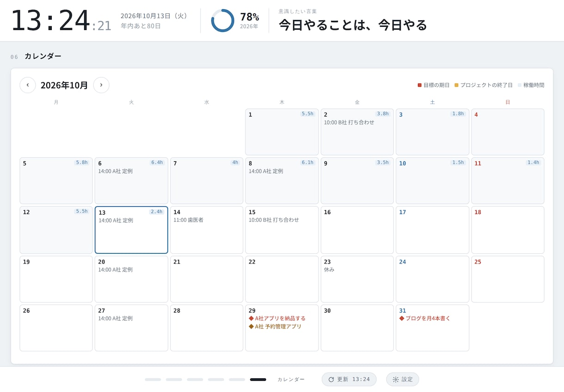Screen dimensions: 564x392
Task: Select today's cell, October 13
Action: [131, 230]
